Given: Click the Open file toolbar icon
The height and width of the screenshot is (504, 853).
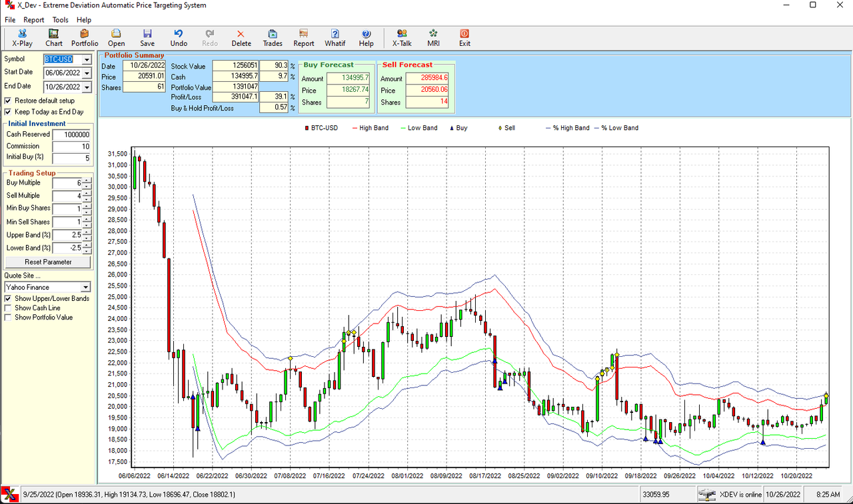Looking at the screenshot, I should point(116,37).
